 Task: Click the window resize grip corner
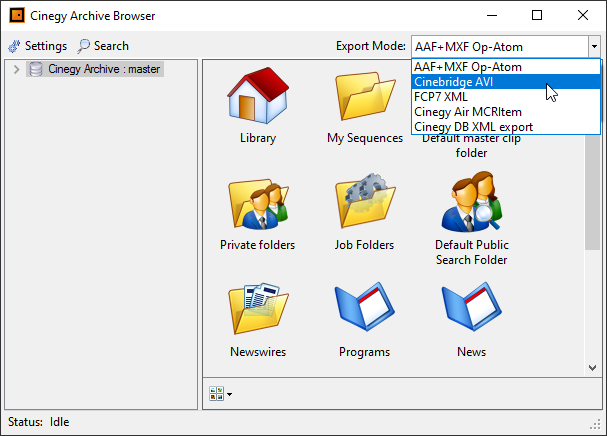tap(595, 424)
